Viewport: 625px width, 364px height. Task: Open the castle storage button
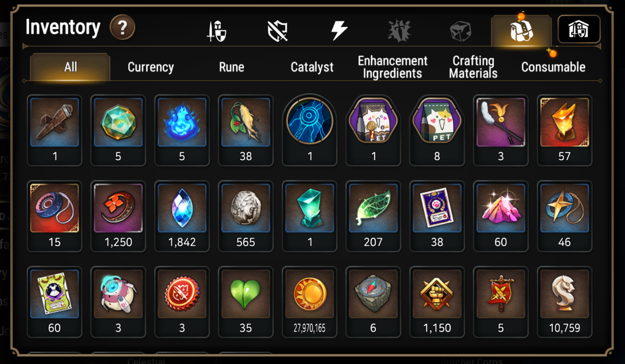point(579,29)
